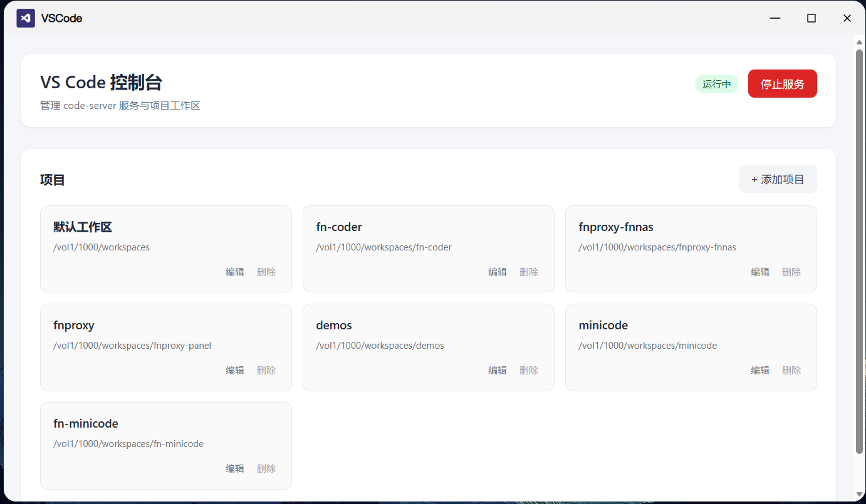Click path /vol1/1000/workspaces/fn-coder
This screenshot has width=866, height=504.
point(383,247)
